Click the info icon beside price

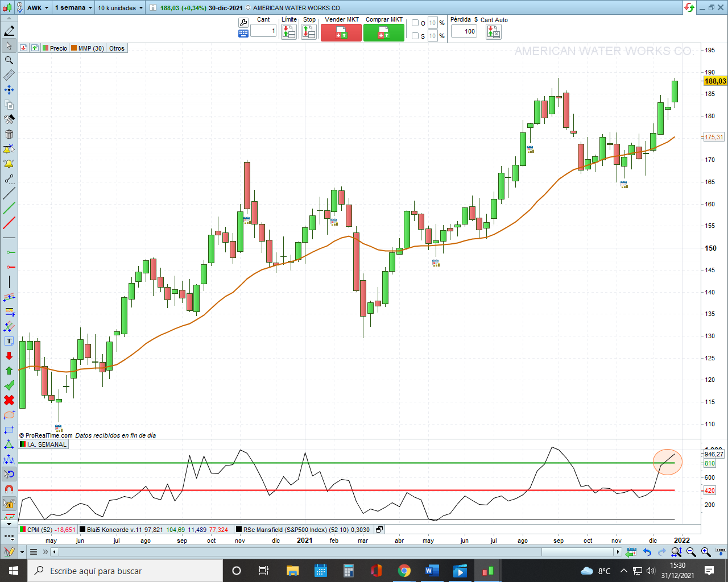[153, 8]
